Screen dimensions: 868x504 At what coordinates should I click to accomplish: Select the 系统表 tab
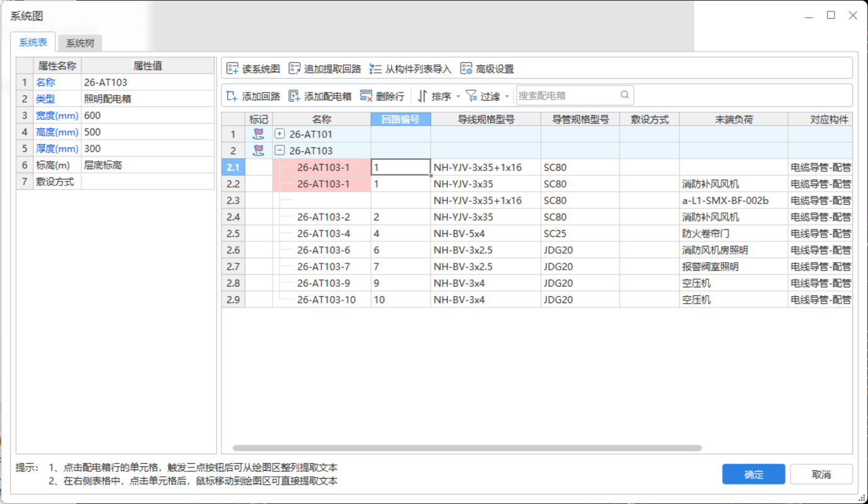click(x=33, y=42)
